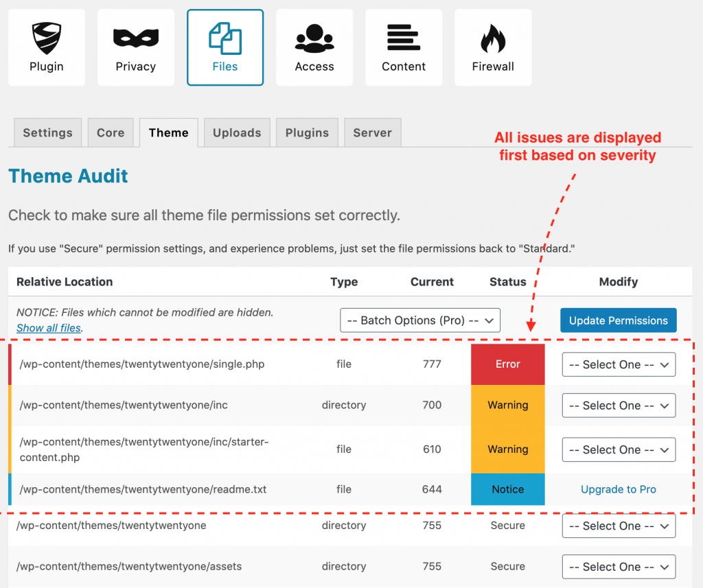Click the readme.txt file path
Image resolution: width=703 pixels, height=588 pixels.
click(x=143, y=489)
